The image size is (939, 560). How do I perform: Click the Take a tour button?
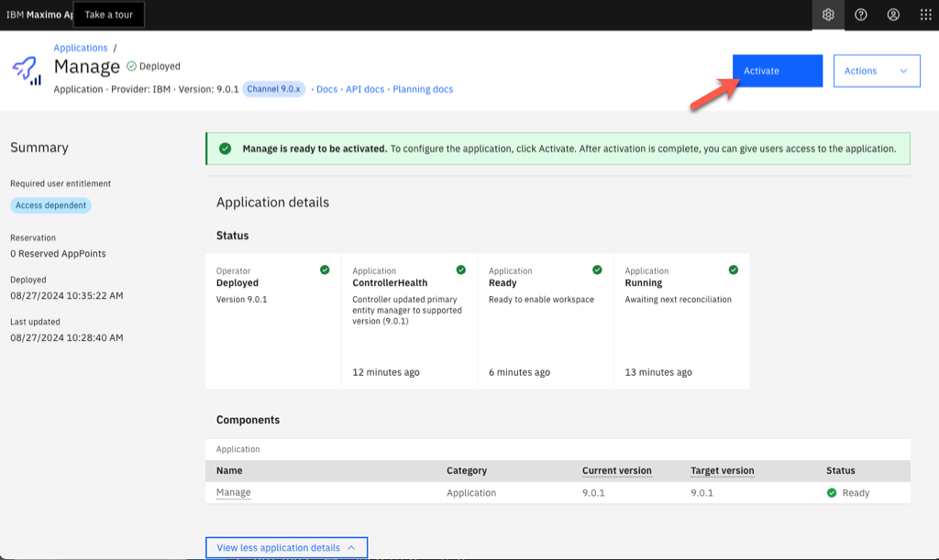[x=108, y=15]
